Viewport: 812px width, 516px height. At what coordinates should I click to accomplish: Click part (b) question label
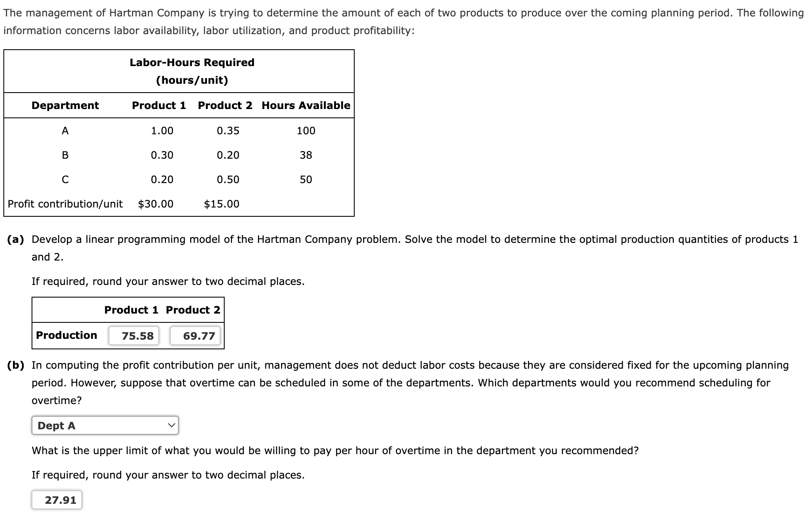click(x=16, y=365)
